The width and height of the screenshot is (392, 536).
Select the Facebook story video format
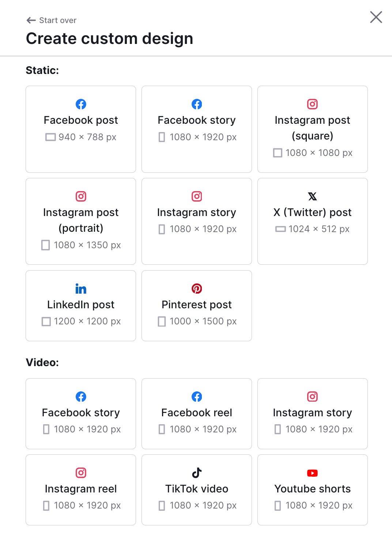point(81,414)
